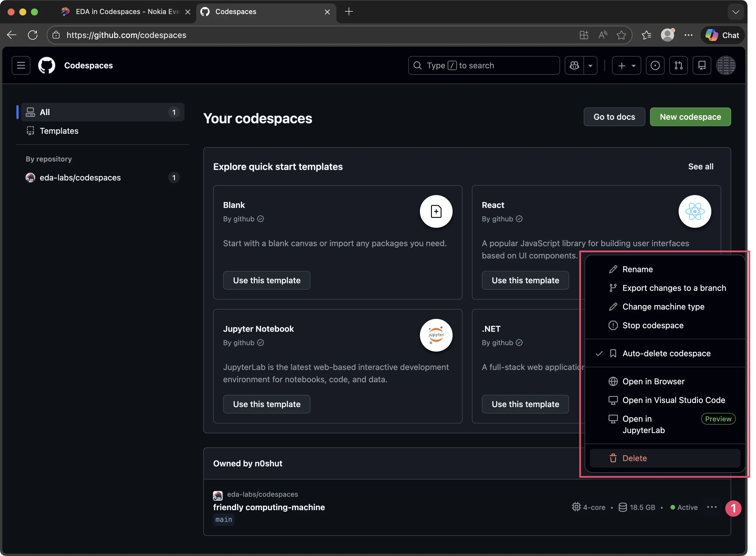
Task: Use the Blank template
Action: click(267, 280)
